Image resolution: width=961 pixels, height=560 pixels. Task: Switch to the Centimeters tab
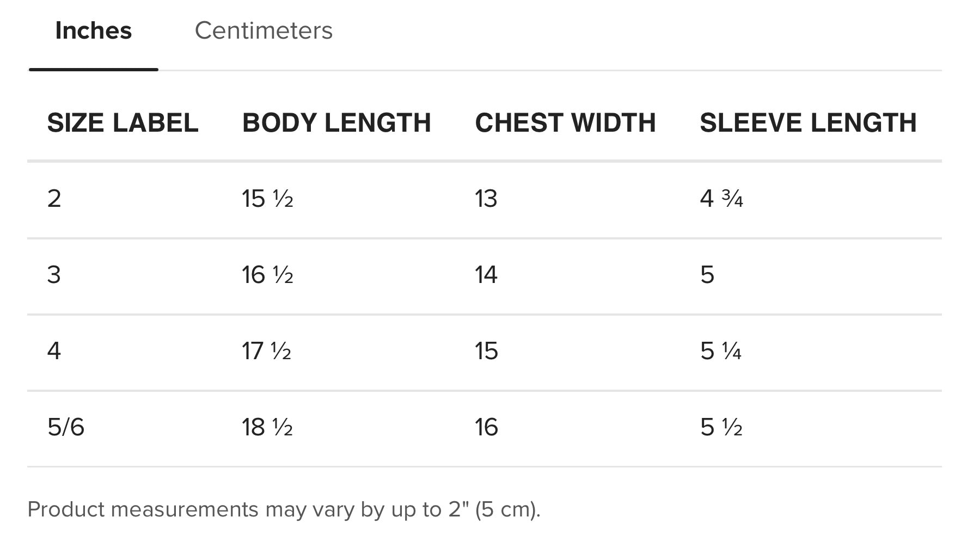coord(264,30)
